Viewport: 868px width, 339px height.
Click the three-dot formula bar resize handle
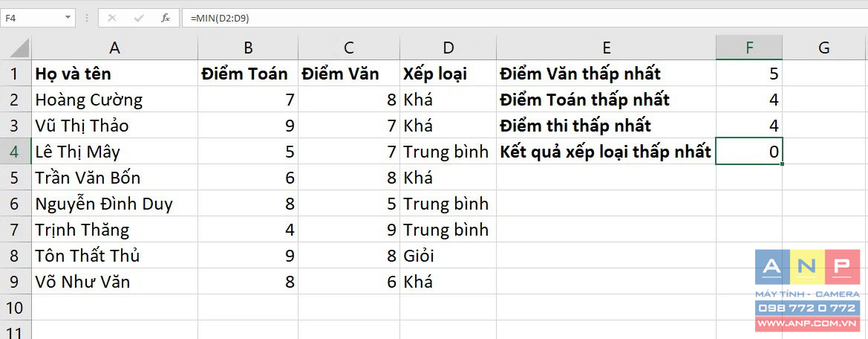[86, 18]
